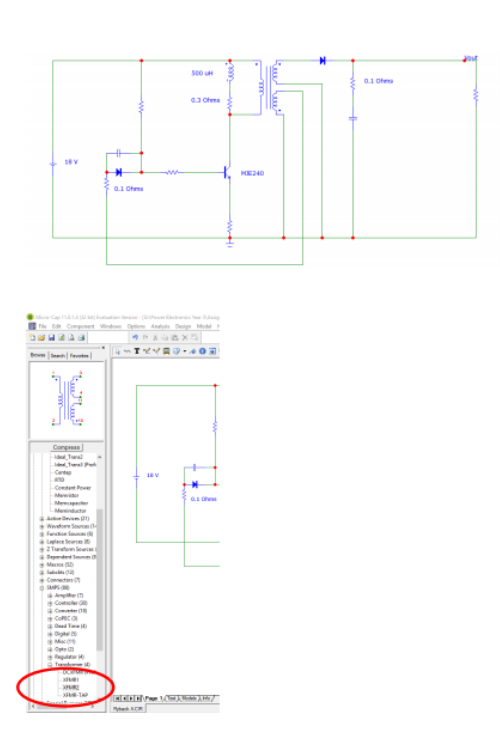Switch to the Models sheet tab
The image size is (500, 750).
pyautogui.click(x=189, y=698)
